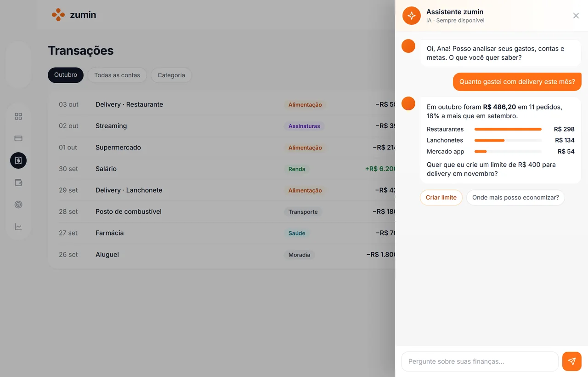Click the "03 out" date cell
The image size is (588, 377).
pyautogui.click(x=68, y=104)
